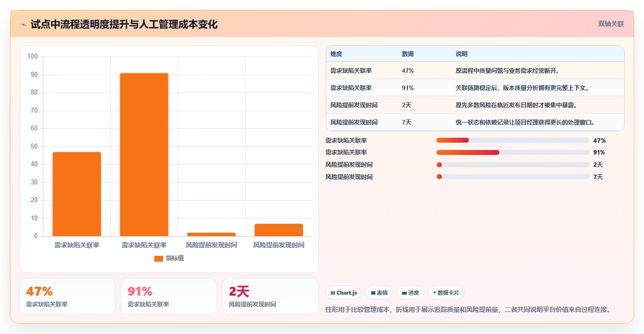Viewport: 644px width, 334px height.
Task: Toggle the 指标值 legend entry under the chart
Action: [x=169, y=258]
